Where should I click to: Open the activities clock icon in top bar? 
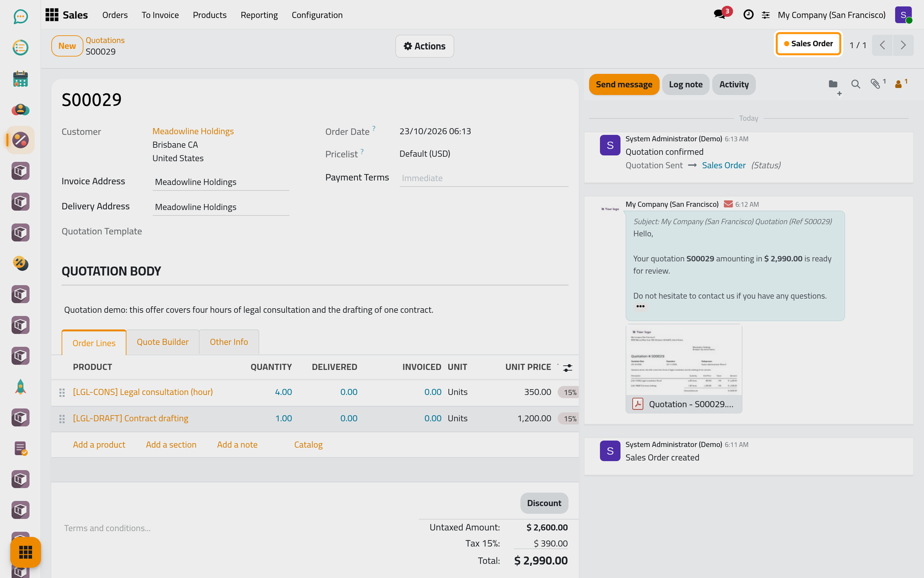pyautogui.click(x=748, y=15)
